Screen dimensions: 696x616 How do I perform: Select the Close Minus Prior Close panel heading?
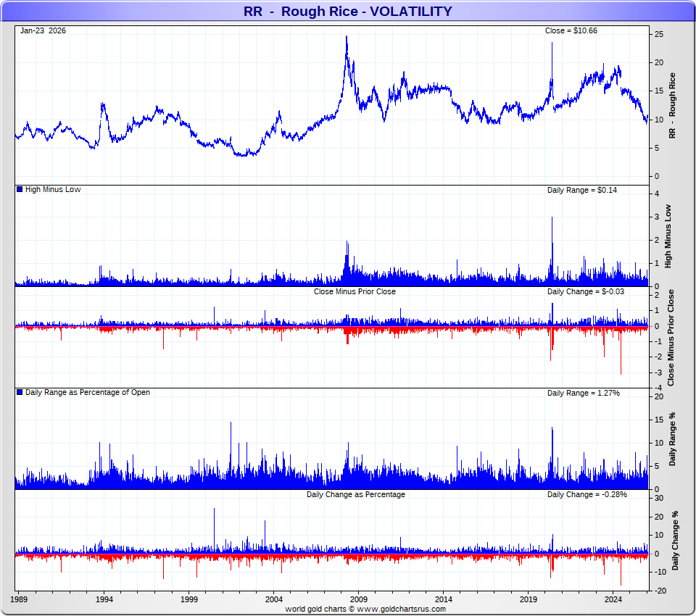[x=355, y=291]
